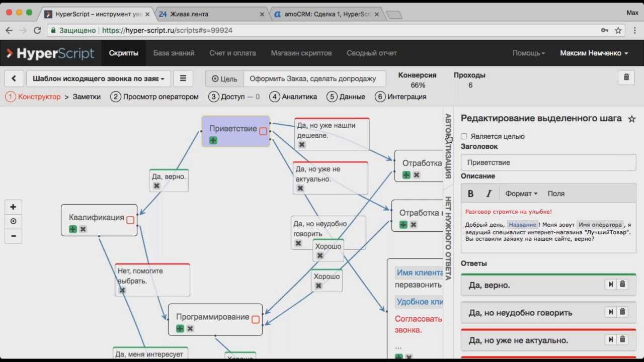The height and width of the screenshot is (362, 644).
Task: Open the vertical 'Нет нужного ответа' side tab
Action: [x=448, y=238]
